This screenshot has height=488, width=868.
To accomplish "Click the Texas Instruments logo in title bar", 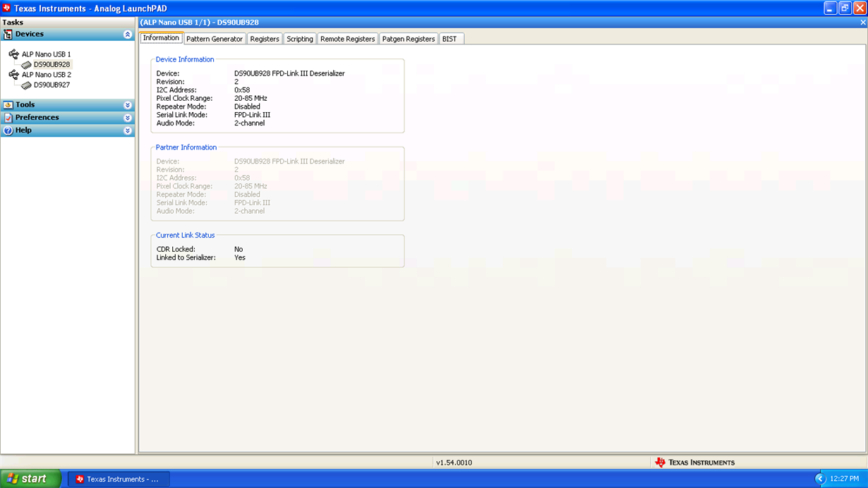I will (x=7, y=8).
